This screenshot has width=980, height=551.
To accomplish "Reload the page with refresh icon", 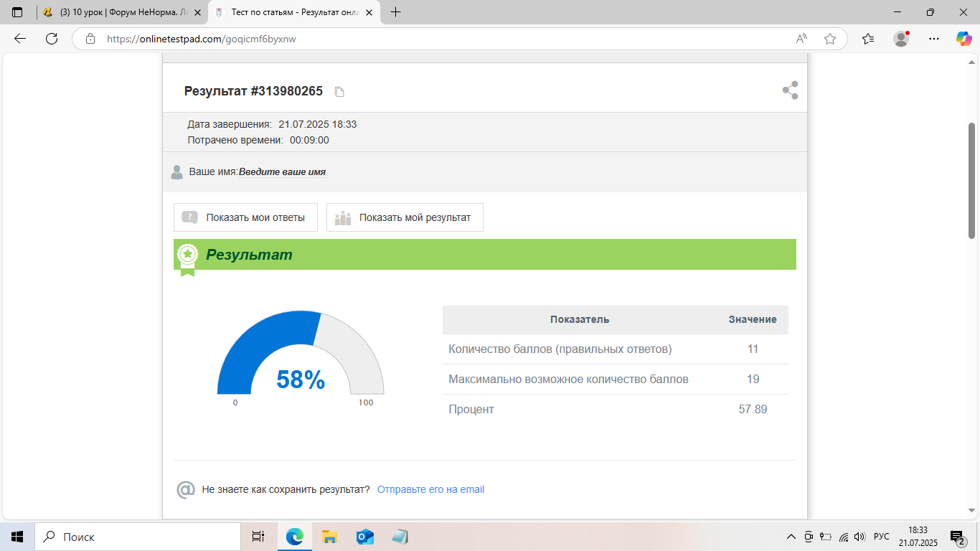I will click(x=52, y=39).
